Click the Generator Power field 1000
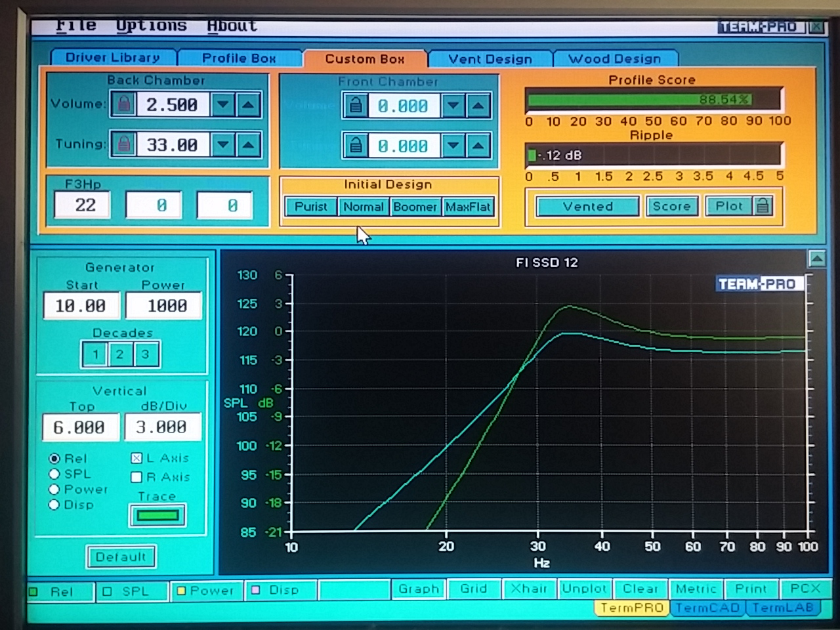The height and width of the screenshot is (630, 840). [165, 306]
